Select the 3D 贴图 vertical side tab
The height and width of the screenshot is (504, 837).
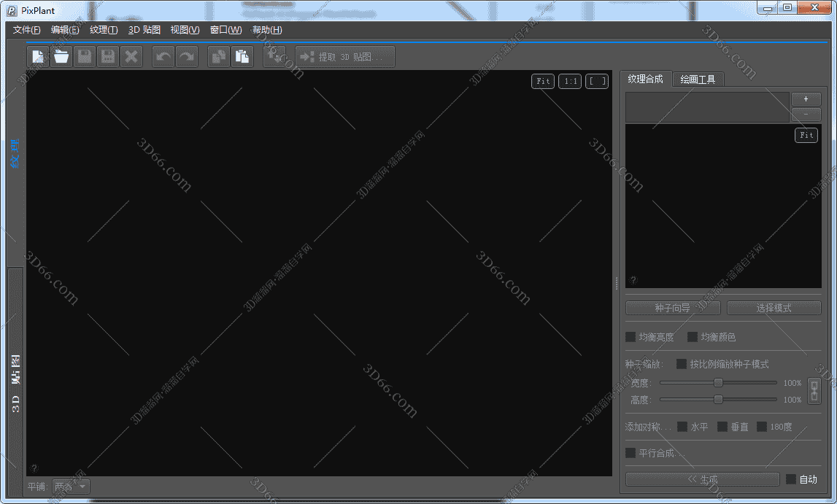tap(15, 383)
